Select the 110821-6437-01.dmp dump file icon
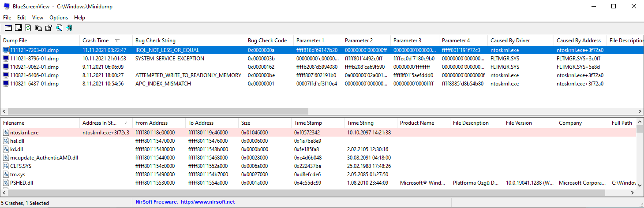This screenshot has height=208, width=644. [x=6, y=84]
